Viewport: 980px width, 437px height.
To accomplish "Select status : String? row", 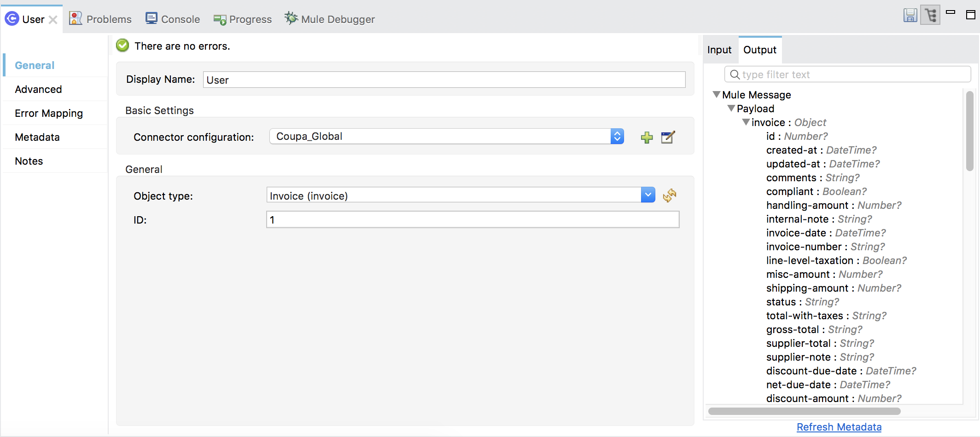I will point(803,302).
